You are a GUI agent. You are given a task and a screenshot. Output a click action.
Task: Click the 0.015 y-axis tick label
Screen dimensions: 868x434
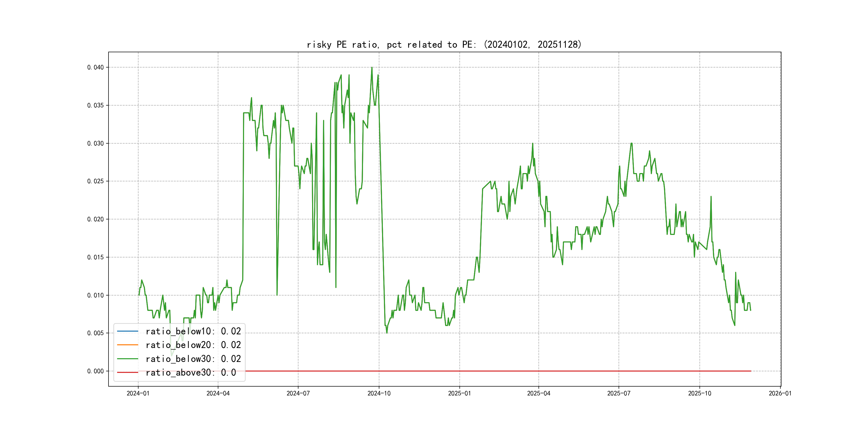click(95, 257)
